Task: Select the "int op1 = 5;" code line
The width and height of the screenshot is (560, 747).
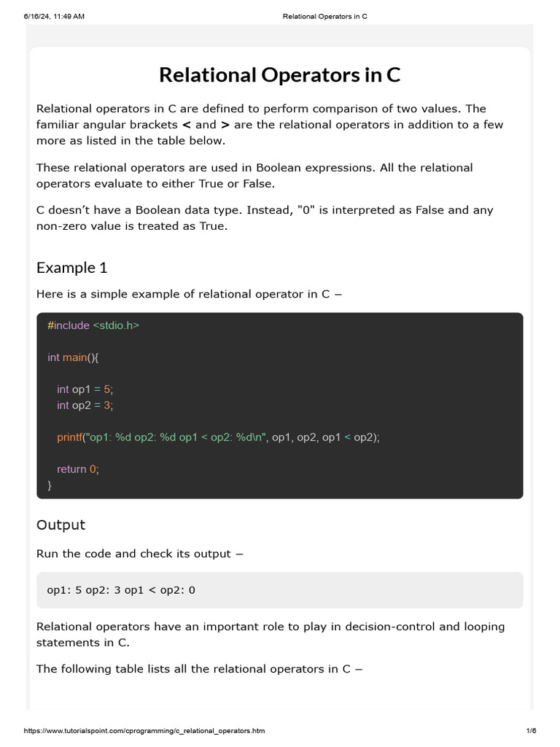Action: [85, 390]
